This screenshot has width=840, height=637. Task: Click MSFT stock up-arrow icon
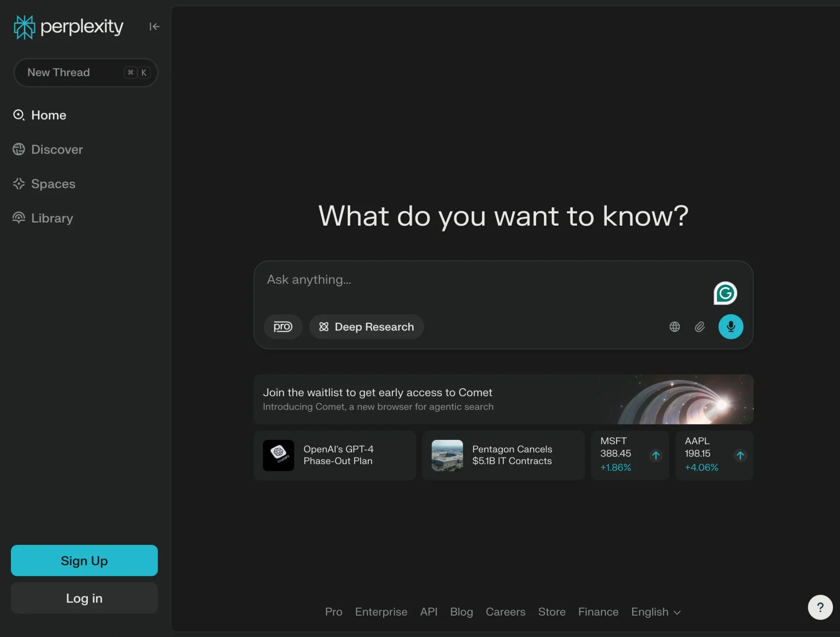[656, 456]
